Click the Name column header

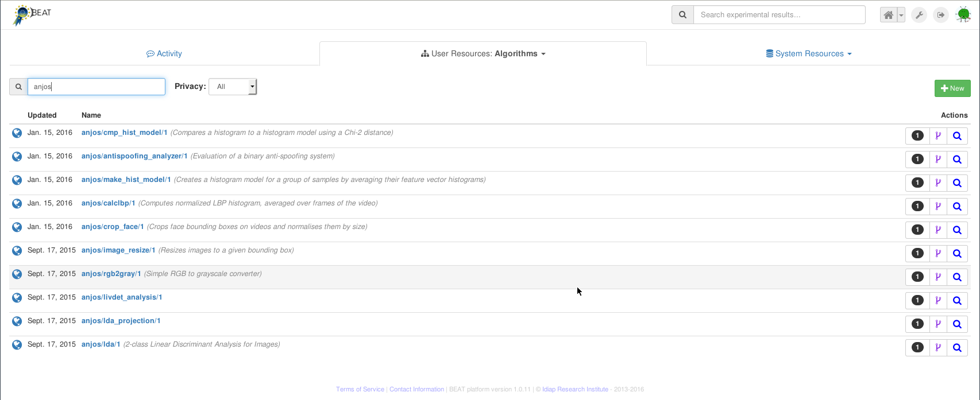pyautogui.click(x=91, y=115)
